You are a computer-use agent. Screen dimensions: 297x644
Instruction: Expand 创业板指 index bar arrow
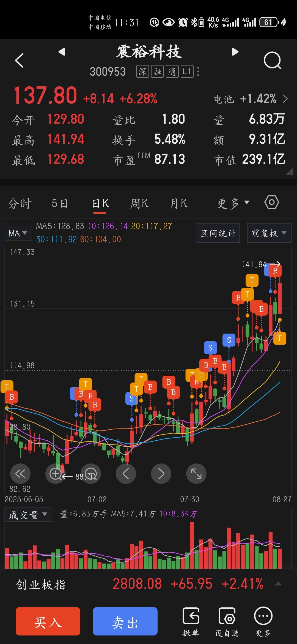point(278,584)
